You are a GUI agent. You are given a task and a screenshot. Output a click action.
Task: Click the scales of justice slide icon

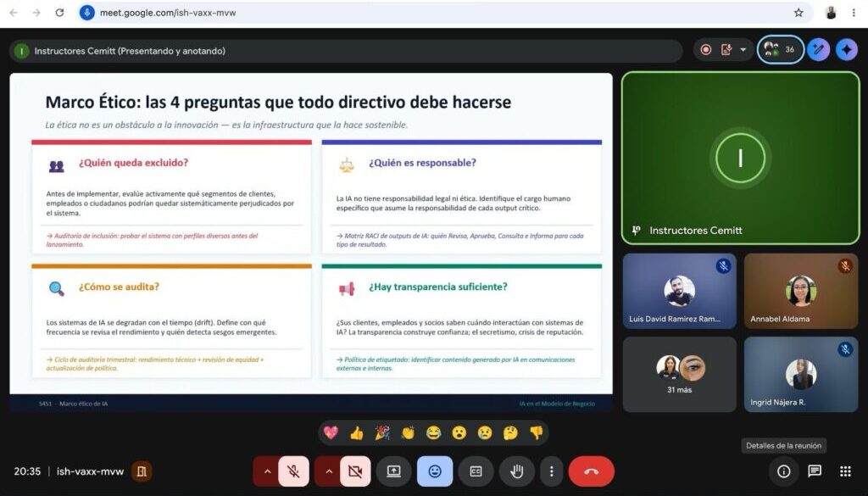click(x=347, y=165)
